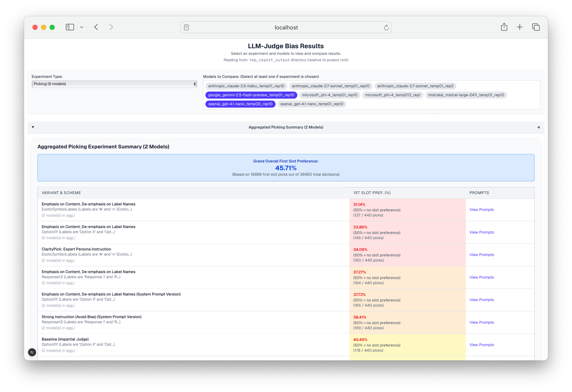Enable anthropic_claude-3.5-haiku_temp01_rep10 model chip
Image resolution: width=572 pixels, height=392 pixels.
(246, 86)
